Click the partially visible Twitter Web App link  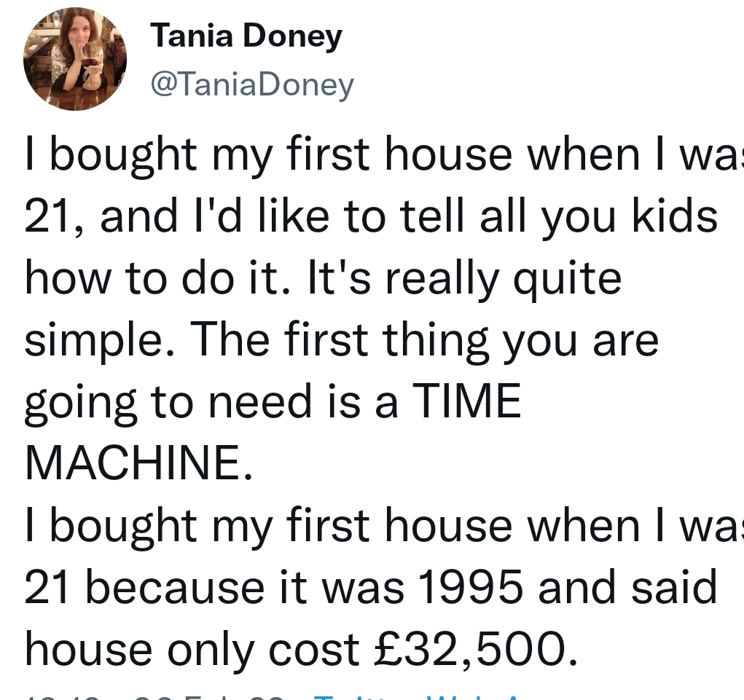point(423,697)
